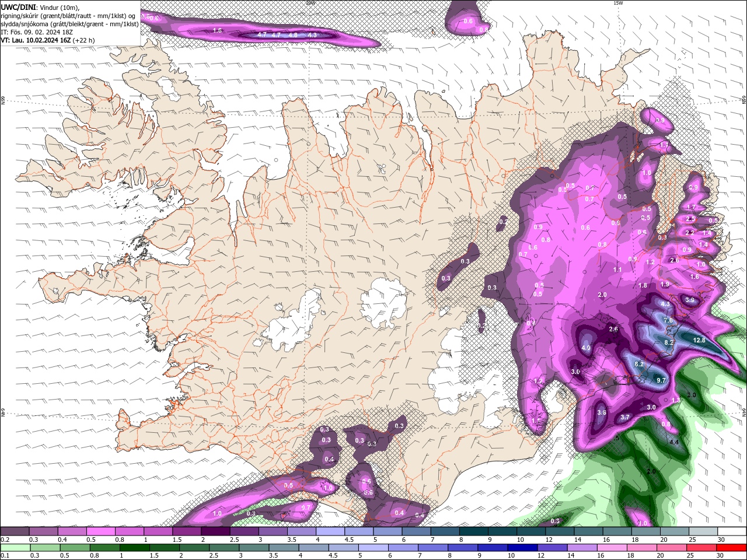The height and width of the screenshot is (560, 747).
Task: Select the 7.6 precipitation value on the map
Action: tap(668, 320)
